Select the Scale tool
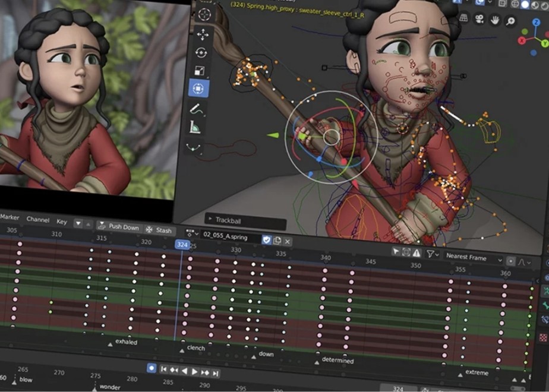This screenshot has height=392, width=549. point(200,71)
